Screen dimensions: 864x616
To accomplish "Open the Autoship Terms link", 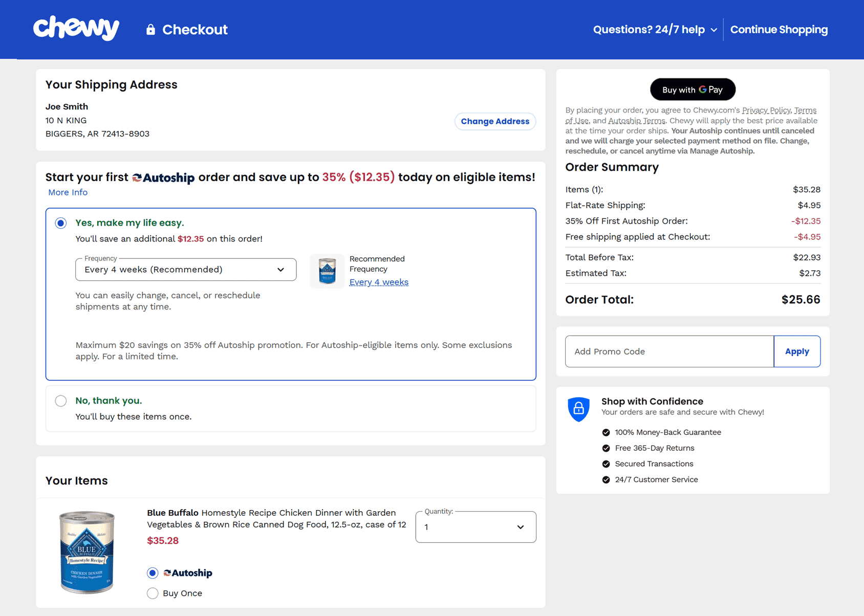I will click(637, 121).
